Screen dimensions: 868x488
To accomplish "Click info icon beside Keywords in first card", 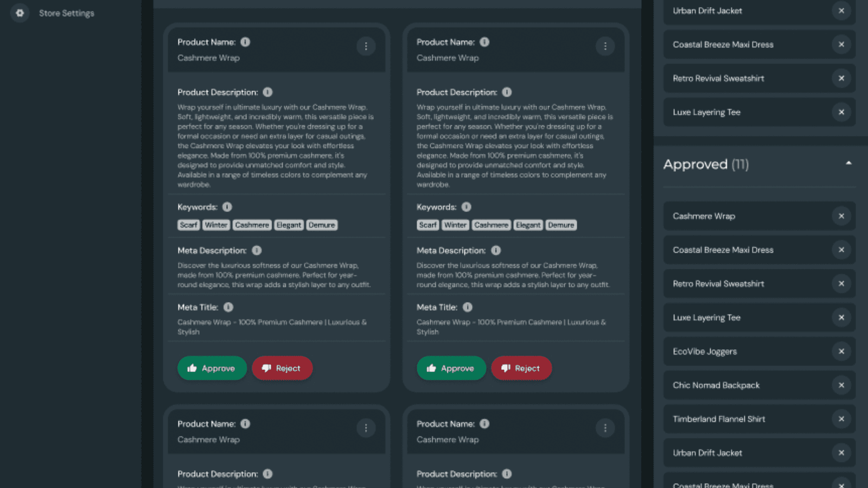I will [227, 207].
